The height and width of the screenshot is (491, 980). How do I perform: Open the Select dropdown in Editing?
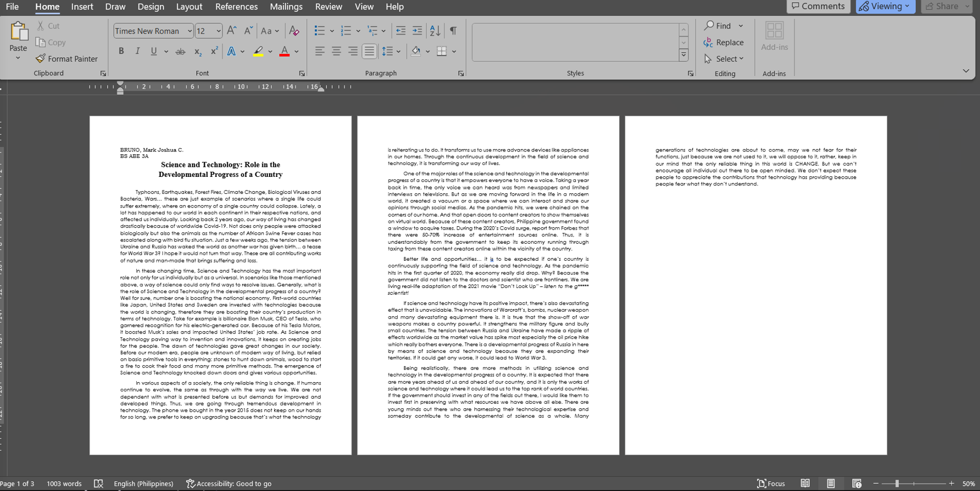pyautogui.click(x=724, y=59)
